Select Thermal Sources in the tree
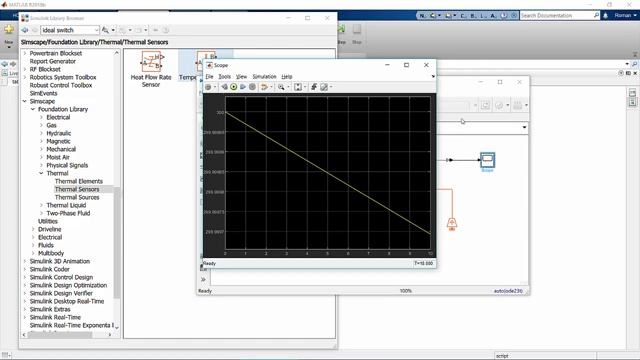The width and height of the screenshot is (640, 360). (x=77, y=197)
